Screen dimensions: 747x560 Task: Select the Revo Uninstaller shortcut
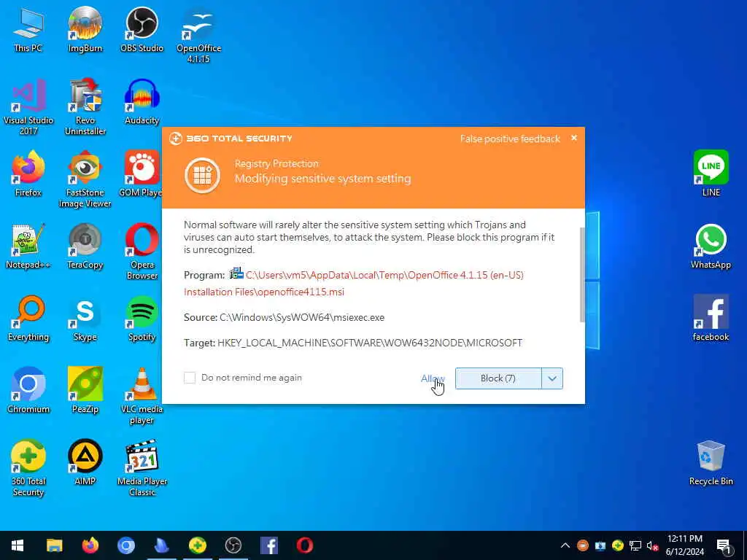coord(85,107)
